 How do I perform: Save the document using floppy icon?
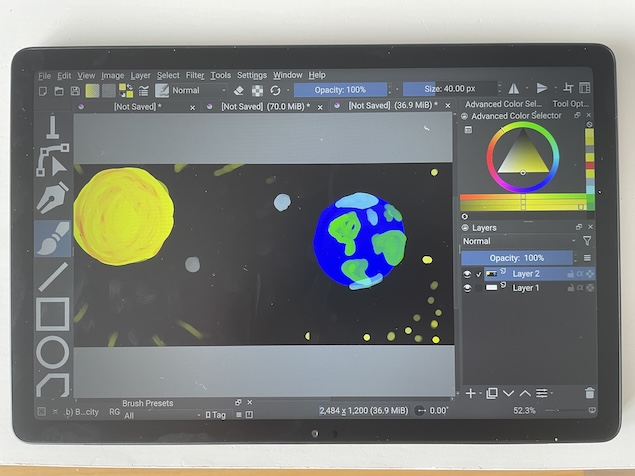click(75, 91)
